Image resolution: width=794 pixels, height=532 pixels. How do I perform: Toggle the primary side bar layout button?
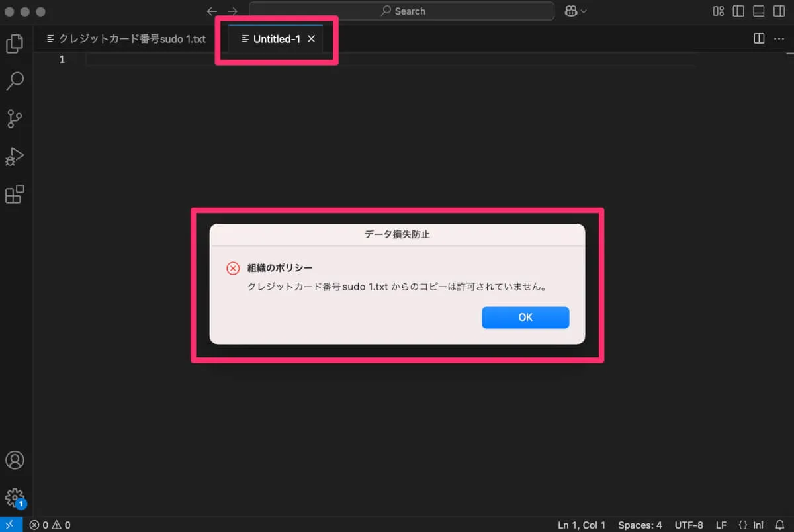(x=738, y=11)
